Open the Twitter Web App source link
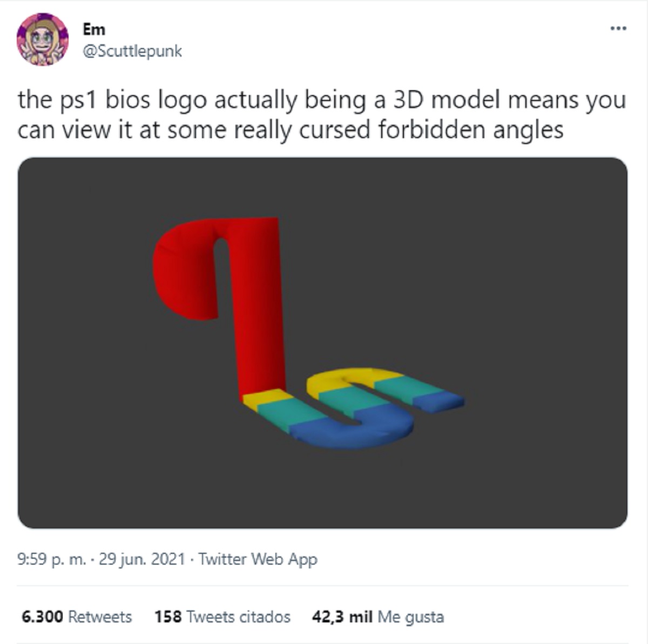Viewport: 648px width, 644px height. (258, 559)
